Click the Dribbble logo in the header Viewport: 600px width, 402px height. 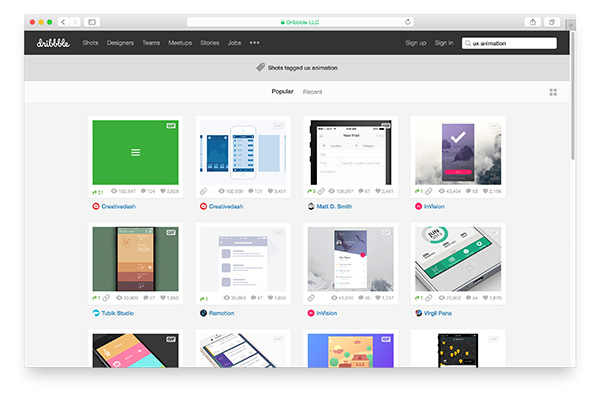click(51, 43)
